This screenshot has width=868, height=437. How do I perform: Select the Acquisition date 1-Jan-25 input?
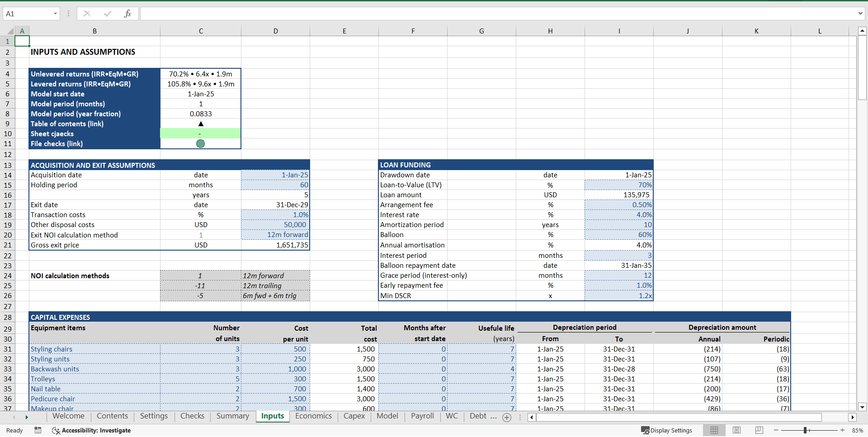[275, 175]
